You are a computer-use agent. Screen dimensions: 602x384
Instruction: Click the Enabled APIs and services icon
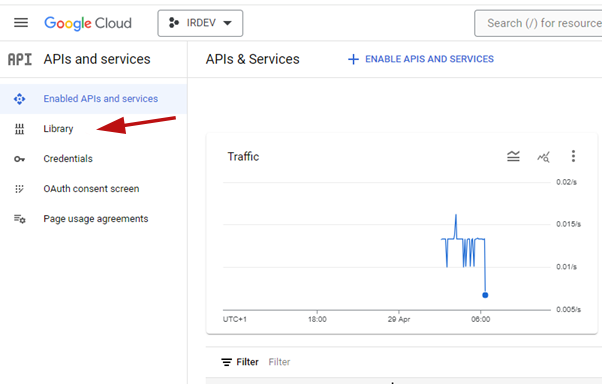point(19,99)
